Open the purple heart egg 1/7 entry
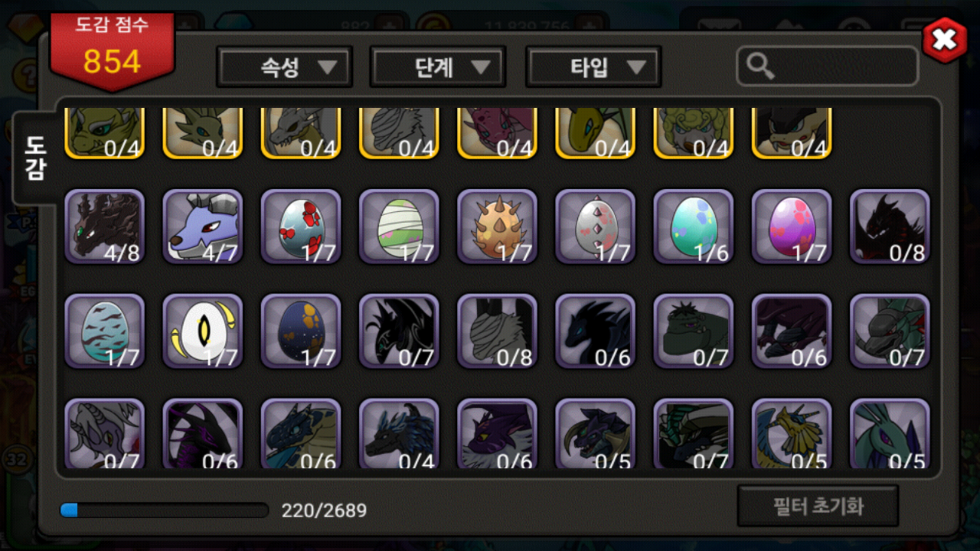 coord(791,227)
